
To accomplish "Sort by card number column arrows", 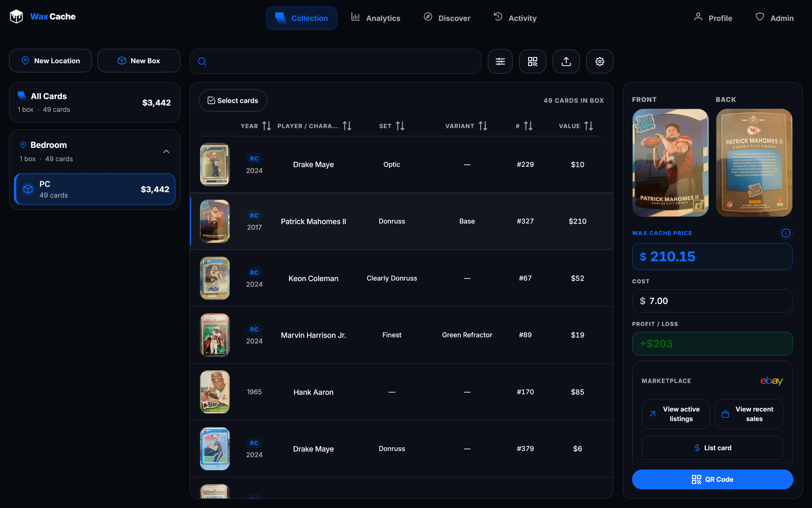I will tap(528, 126).
